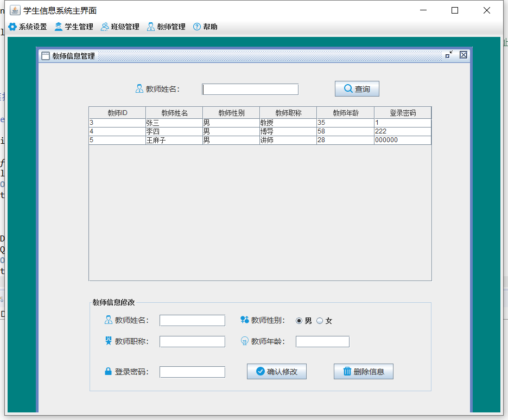The width and height of the screenshot is (508, 420).
Task: Select the password cell 000000
Action: click(403, 140)
